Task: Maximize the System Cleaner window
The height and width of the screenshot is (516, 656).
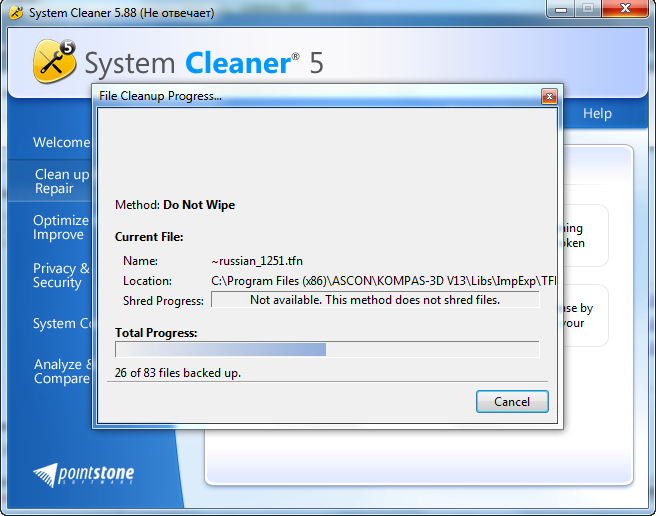Action: (x=588, y=9)
